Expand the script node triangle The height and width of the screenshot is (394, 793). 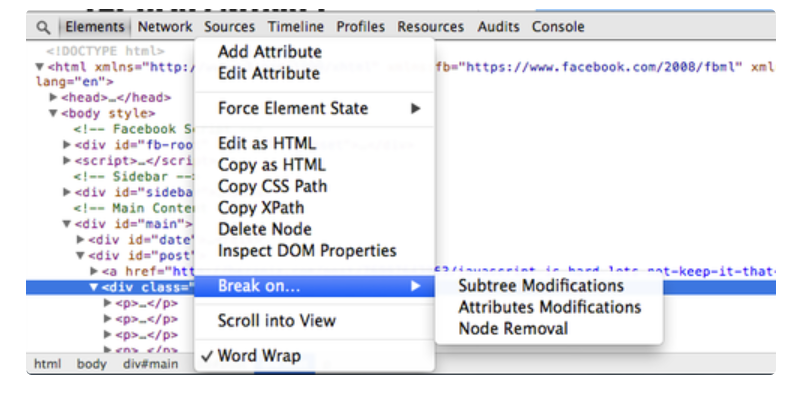point(67,160)
